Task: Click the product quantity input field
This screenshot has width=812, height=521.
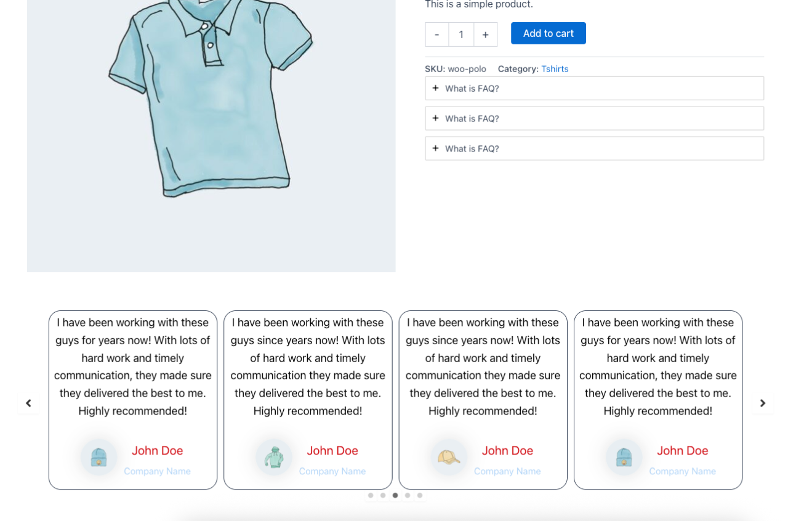Action: (x=461, y=34)
